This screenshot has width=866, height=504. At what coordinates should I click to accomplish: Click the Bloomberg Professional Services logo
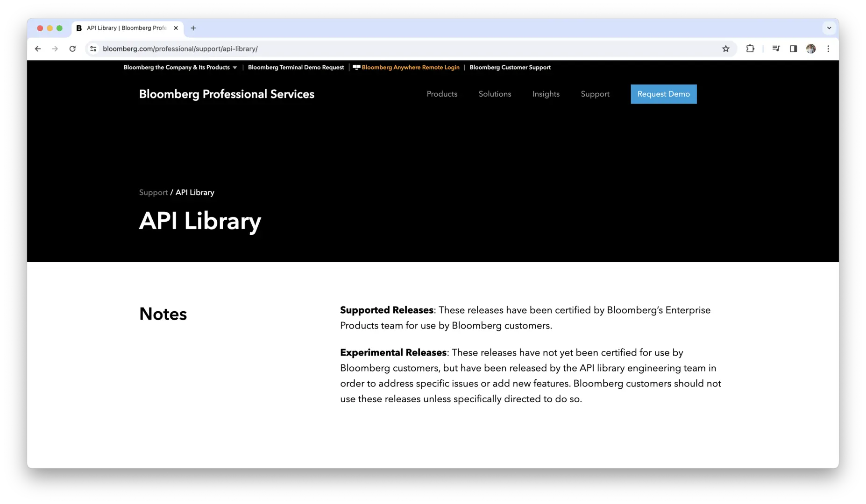(227, 94)
